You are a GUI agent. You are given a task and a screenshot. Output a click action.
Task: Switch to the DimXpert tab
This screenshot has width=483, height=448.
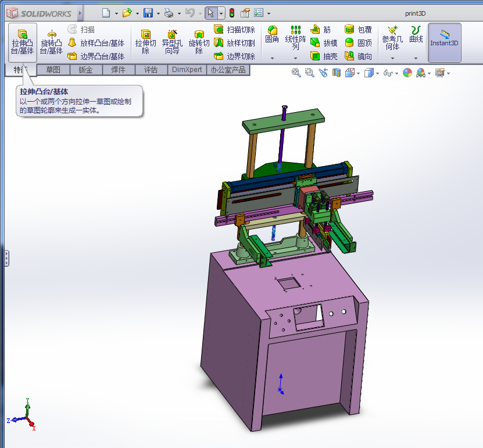[187, 70]
